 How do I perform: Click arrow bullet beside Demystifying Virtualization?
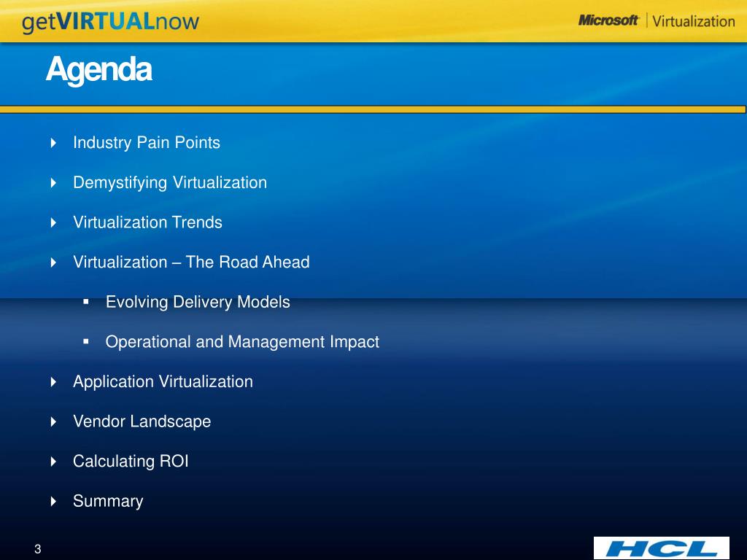tap(53, 183)
